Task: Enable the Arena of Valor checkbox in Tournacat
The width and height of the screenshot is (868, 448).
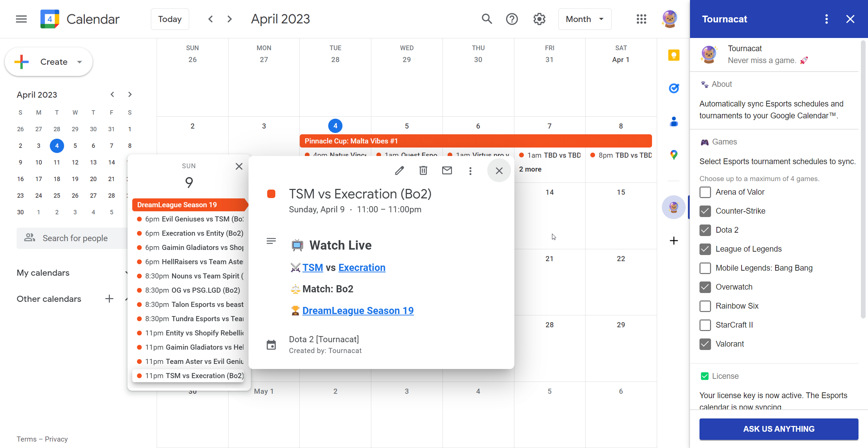Action: (705, 191)
